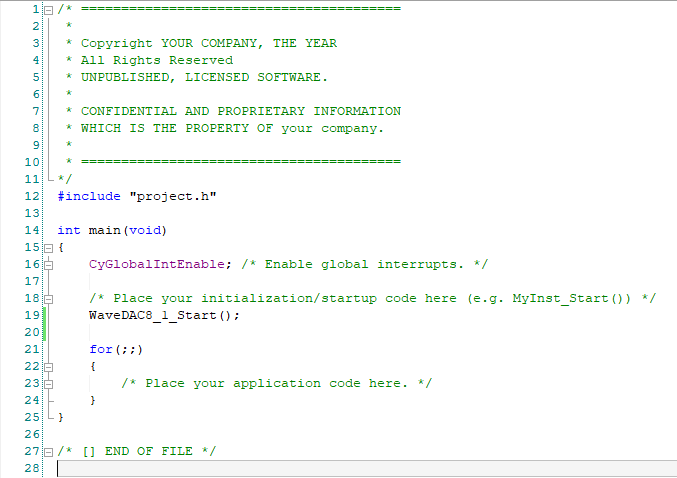Click "UNPUBLISHED, LICENSED SOFTWARE." comment line
This screenshot has height=478, width=677.
(204, 77)
